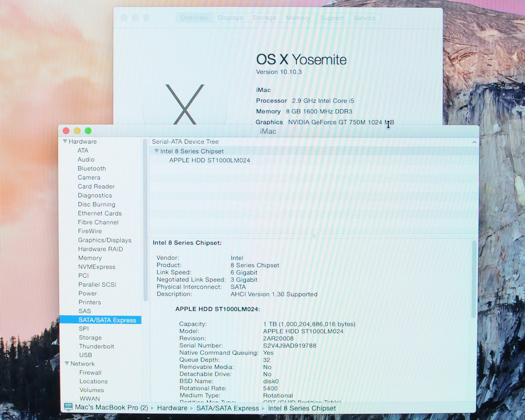Collapse the Hardware section in sidebar
This screenshot has width=525, height=420.
coord(65,141)
